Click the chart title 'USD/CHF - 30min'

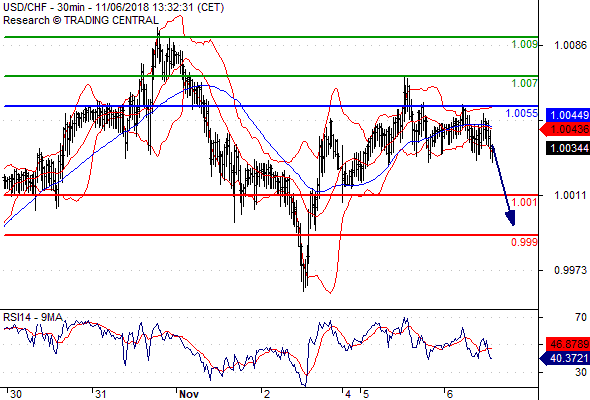click(x=45, y=8)
